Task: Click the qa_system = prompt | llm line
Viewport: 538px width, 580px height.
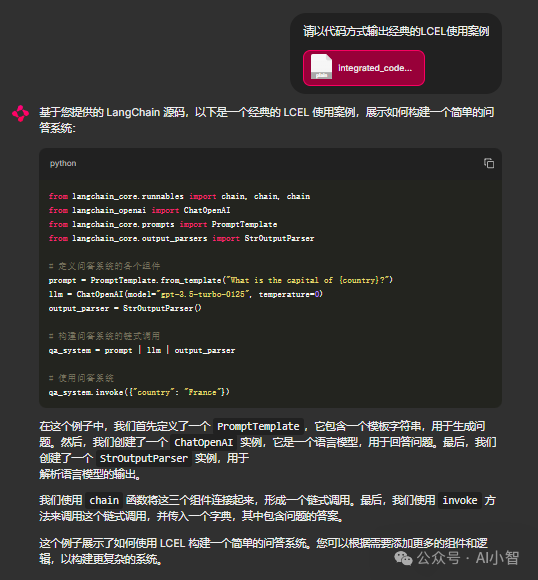Action: (x=142, y=350)
